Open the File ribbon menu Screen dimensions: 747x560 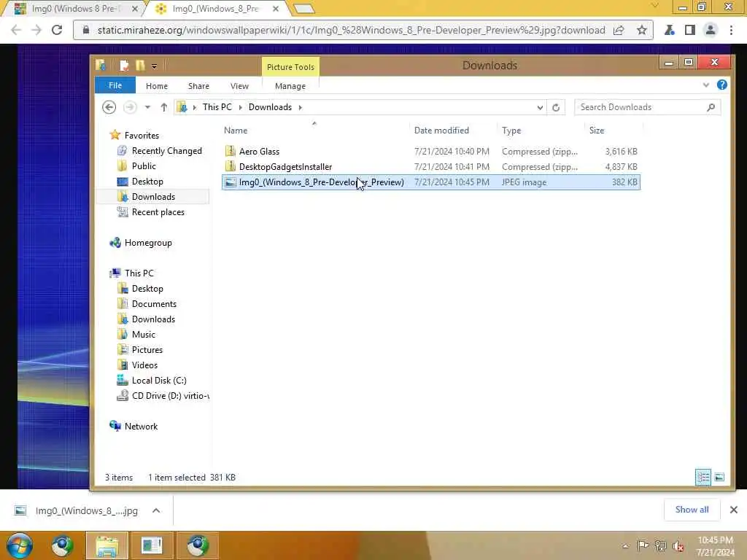115,85
